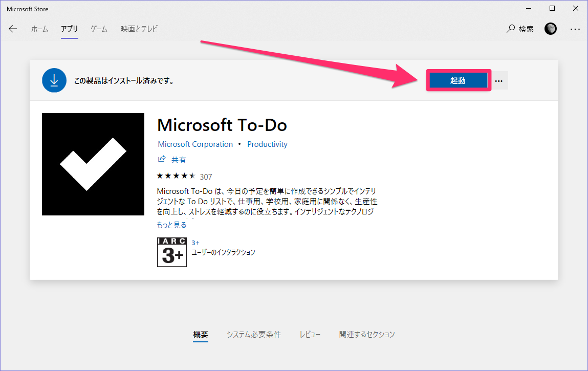Jump to the レビュー section
This screenshot has height=371, width=588.
[x=310, y=334]
